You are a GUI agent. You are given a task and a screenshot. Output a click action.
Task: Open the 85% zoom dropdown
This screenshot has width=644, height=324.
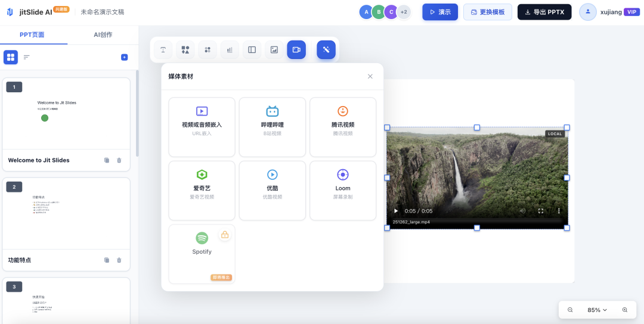tap(597, 310)
